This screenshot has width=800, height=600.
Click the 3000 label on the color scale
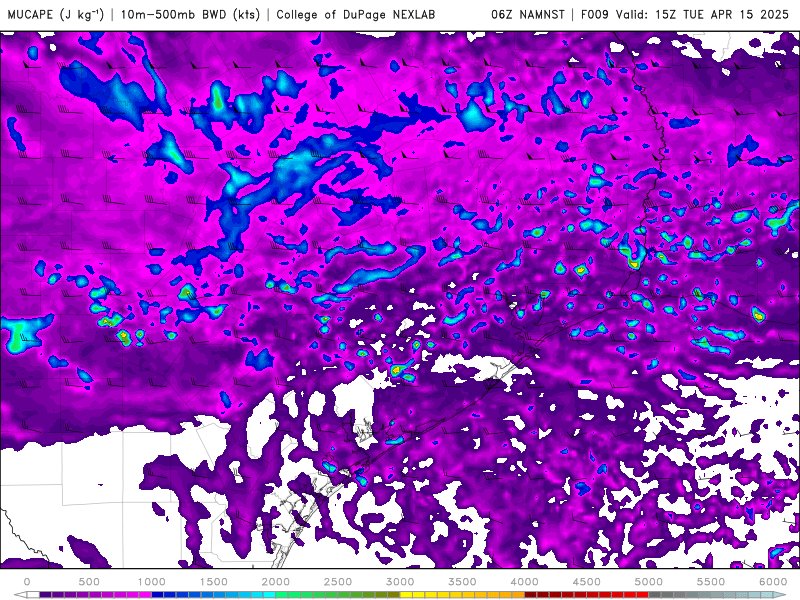pos(400,582)
